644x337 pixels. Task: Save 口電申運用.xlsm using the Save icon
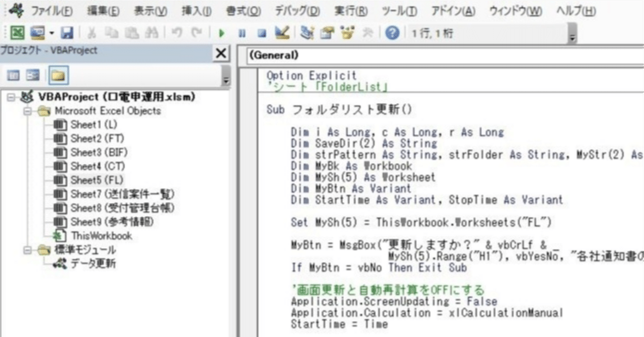pos(68,32)
